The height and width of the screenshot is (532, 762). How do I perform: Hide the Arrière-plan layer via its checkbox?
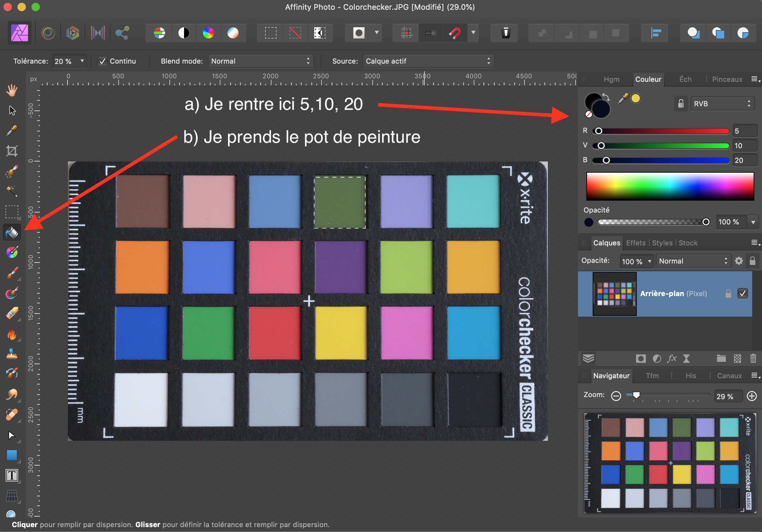(x=742, y=293)
